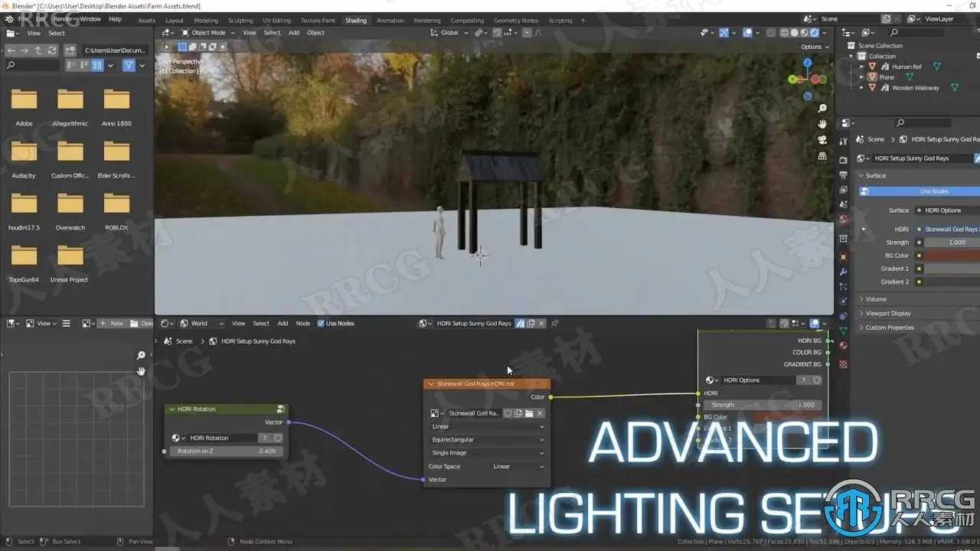Open the Texture properties tab

click(843, 364)
